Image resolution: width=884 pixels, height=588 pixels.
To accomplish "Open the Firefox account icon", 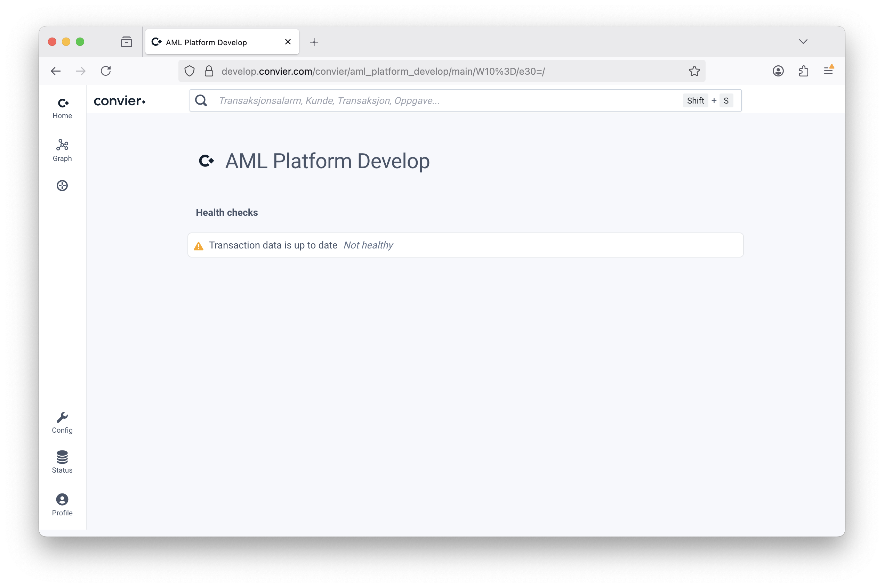I will tap(778, 71).
